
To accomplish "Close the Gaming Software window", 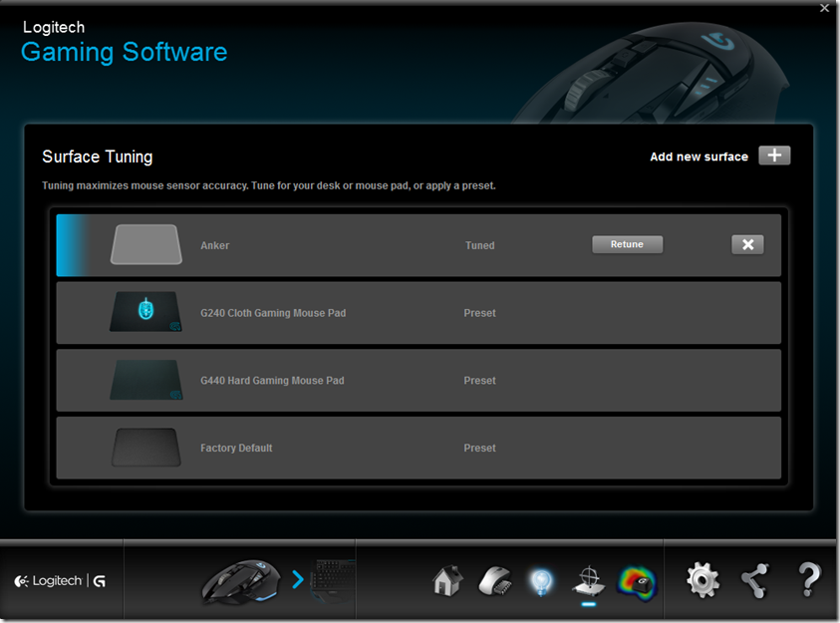I will pyautogui.click(x=824, y=8).
